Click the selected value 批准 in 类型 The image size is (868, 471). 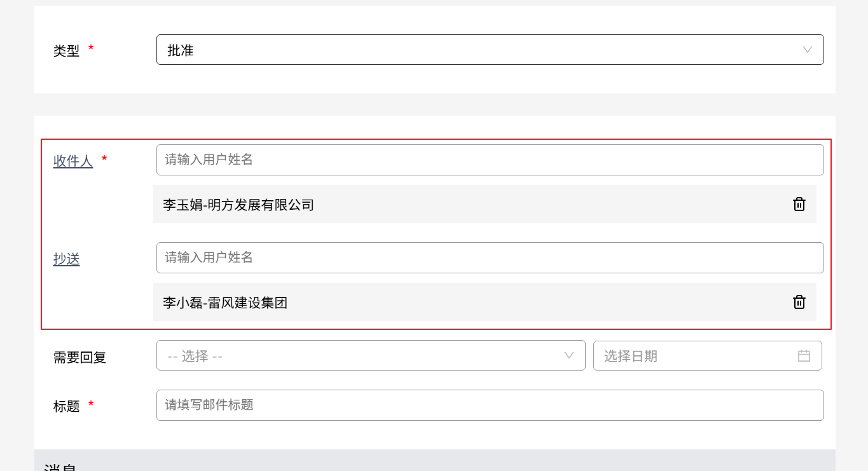pyautogui.click(x=181, y=50)
